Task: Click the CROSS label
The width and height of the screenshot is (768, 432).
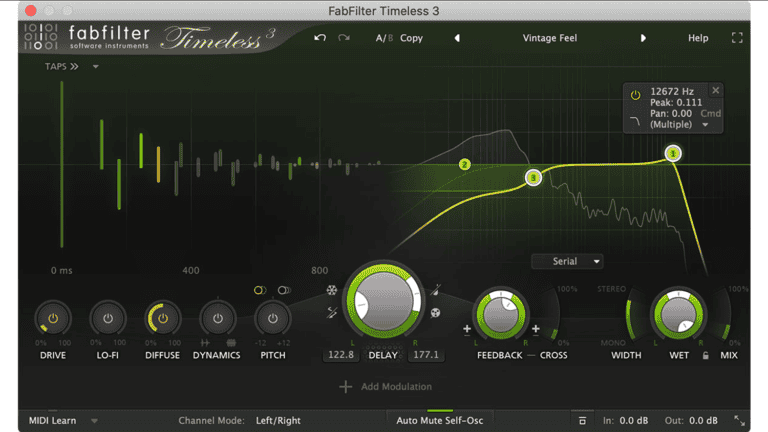Action: [x=553, y=355]
